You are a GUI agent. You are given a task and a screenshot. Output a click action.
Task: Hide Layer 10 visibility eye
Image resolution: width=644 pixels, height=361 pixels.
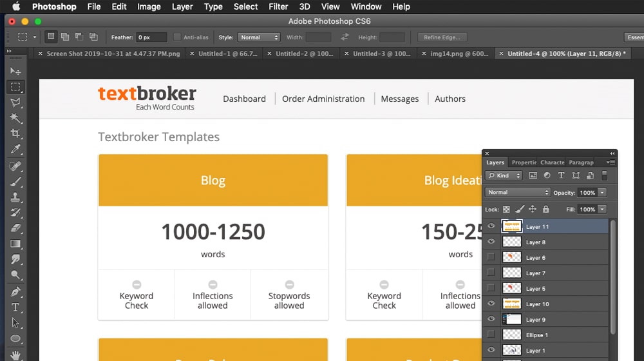[x=491, y=304]
